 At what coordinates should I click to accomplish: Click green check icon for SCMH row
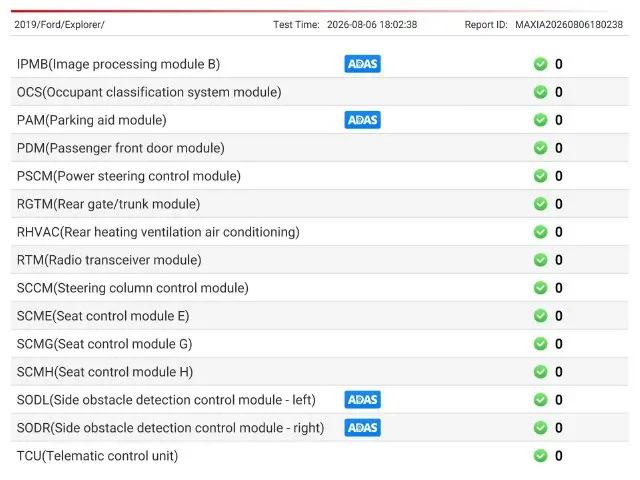pyautogui.click(x=540, y=372)
